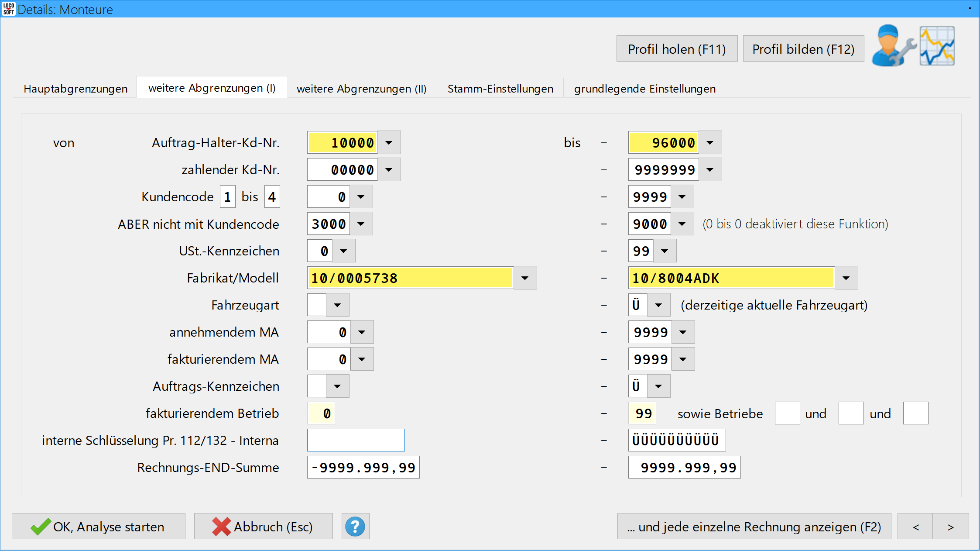Screen dimensions: 980x551
Task: Click Profil holen (F11)
Action: [x=677, y=49]
